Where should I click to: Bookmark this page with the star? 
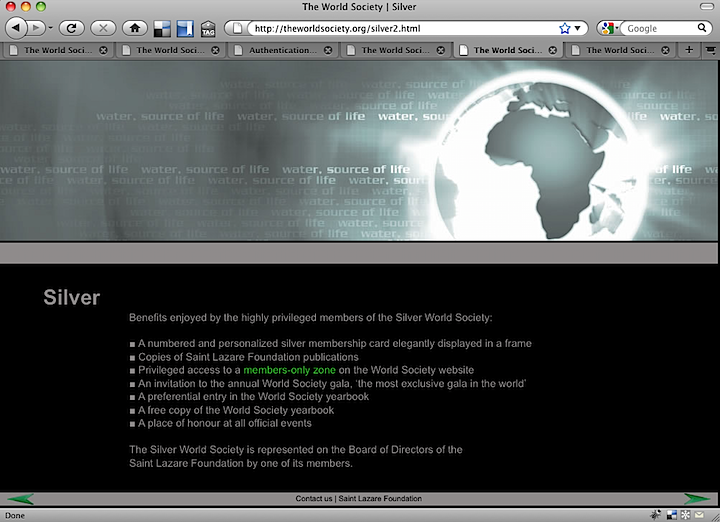coord(565,28)
